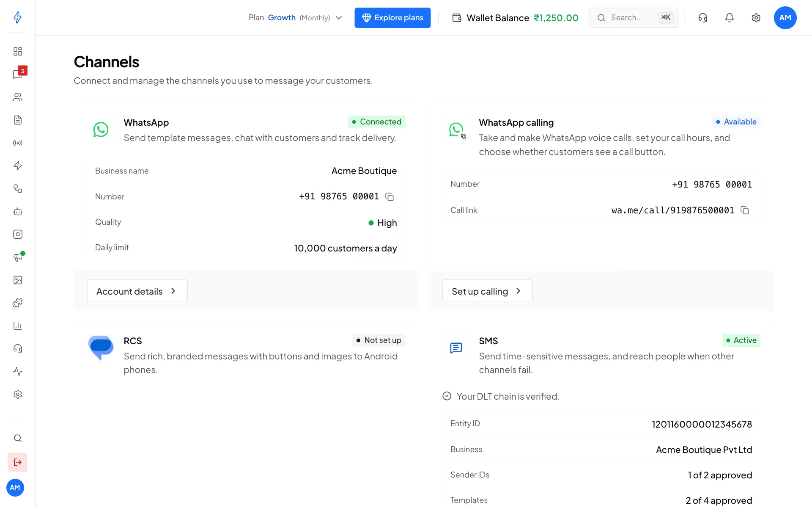Open the contacts people icon in sidebar
The height and width of the screenshot is (508, 812).
click(17, 97)
